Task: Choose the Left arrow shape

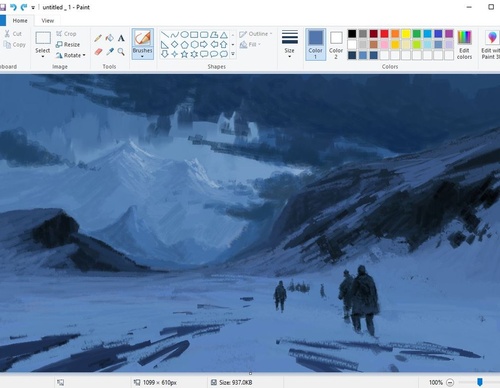Action: [x=214, y=44]
